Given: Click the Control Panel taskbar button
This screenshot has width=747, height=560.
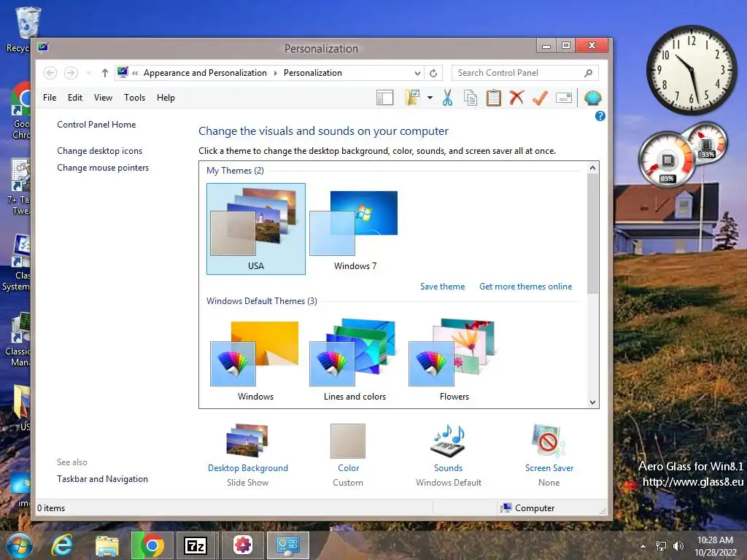Looking at the screenshot, I should point(287,545).
